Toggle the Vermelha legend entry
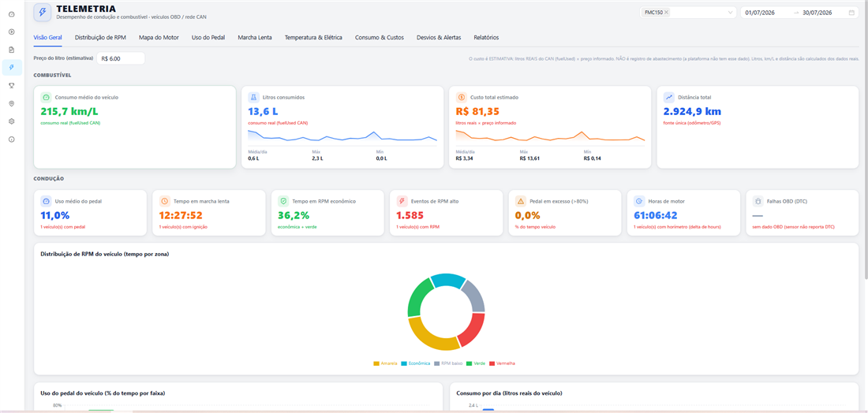 tap(503, 363)
